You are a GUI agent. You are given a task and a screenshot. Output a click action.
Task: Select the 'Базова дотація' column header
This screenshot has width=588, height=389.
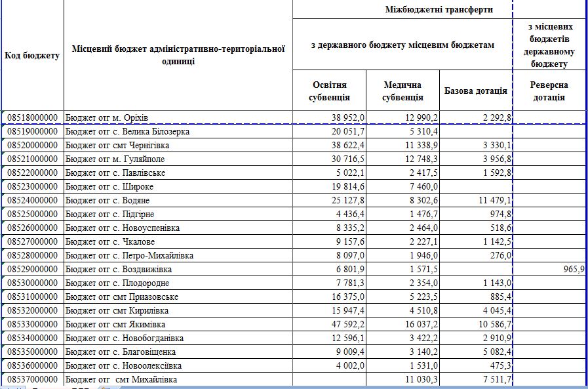476,91
